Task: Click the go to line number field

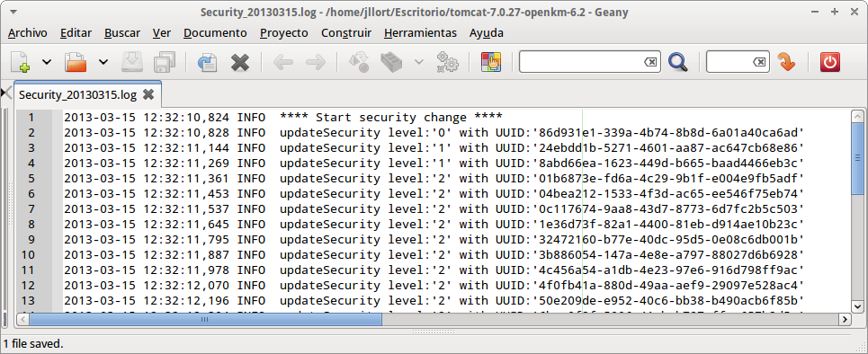Action: pyautogui.click(x=738, y=62)
